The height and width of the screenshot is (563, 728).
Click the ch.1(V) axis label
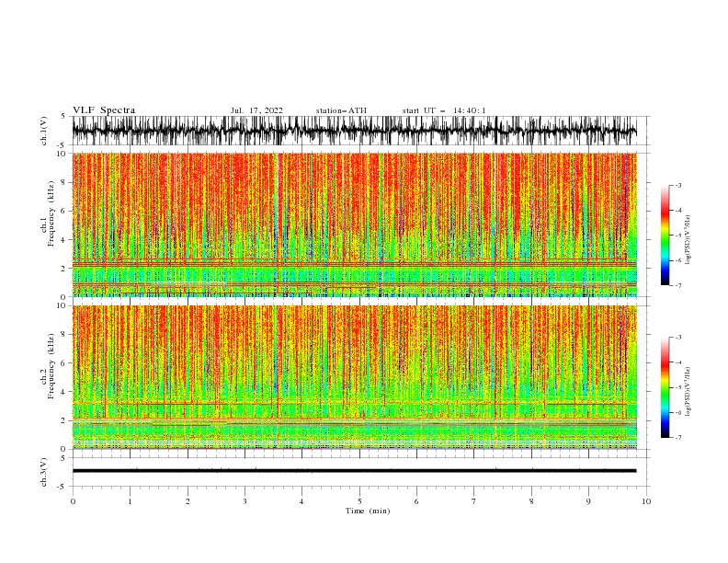tap(44, 131)
